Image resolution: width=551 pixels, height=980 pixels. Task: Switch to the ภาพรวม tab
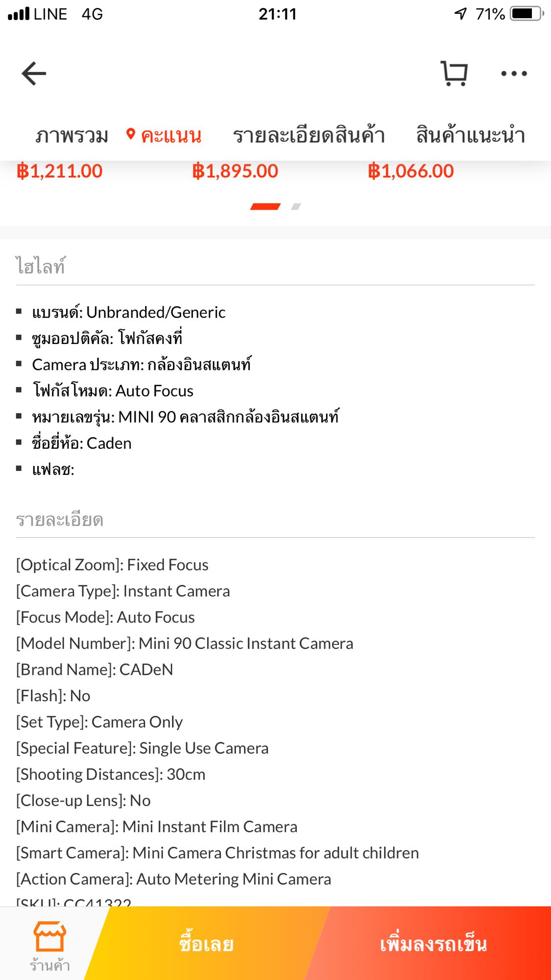(72, 136)
